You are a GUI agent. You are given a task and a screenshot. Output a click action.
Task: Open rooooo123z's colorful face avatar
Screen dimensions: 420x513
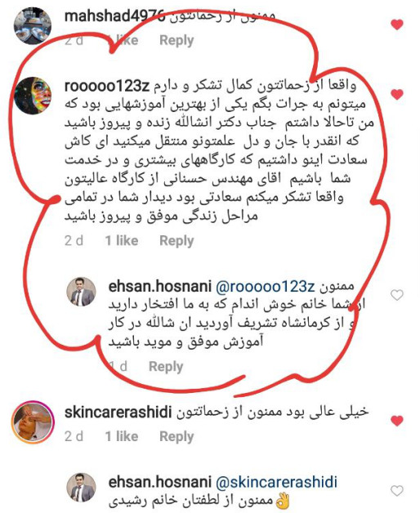(33, 96)
